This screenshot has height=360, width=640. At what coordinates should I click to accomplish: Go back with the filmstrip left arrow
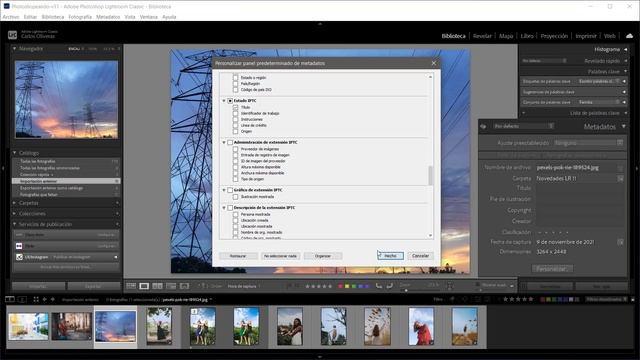tap(44, 299)
